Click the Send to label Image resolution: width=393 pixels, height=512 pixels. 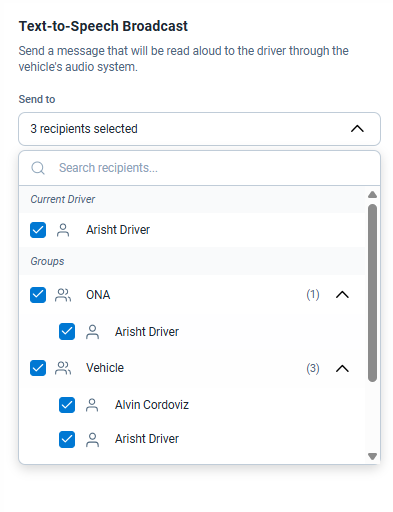pos(37,99)
